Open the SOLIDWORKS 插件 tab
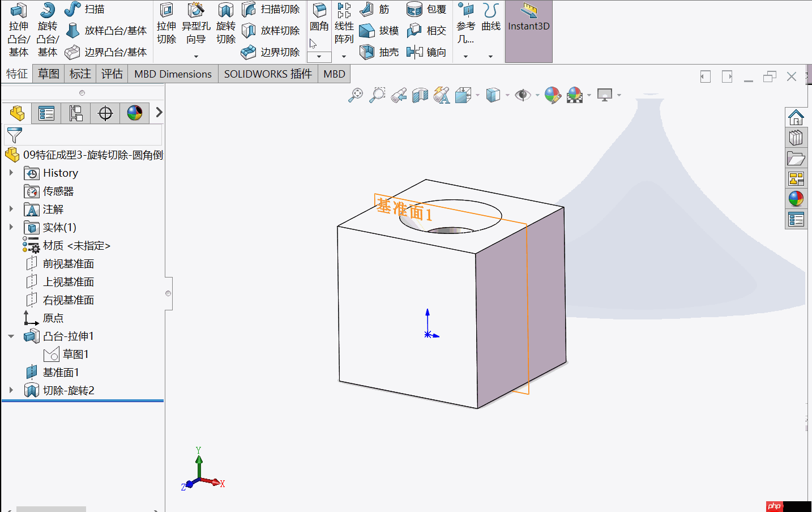Screen dimensions: 812x512 267,74
